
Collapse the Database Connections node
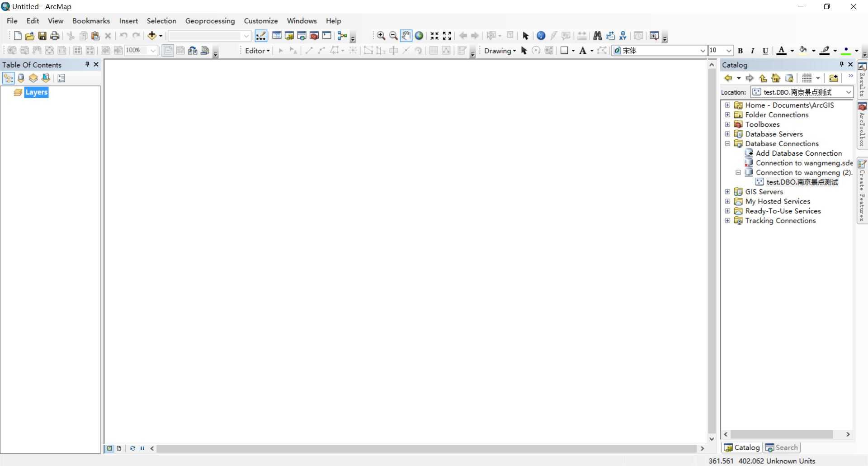point(727,143)
